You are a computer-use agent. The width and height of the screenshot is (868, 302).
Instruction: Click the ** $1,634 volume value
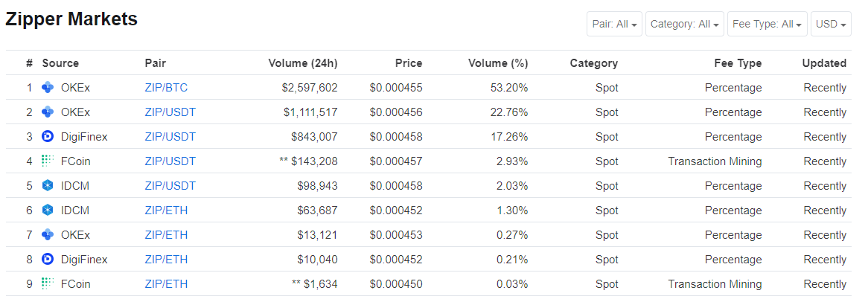(314, 283)
